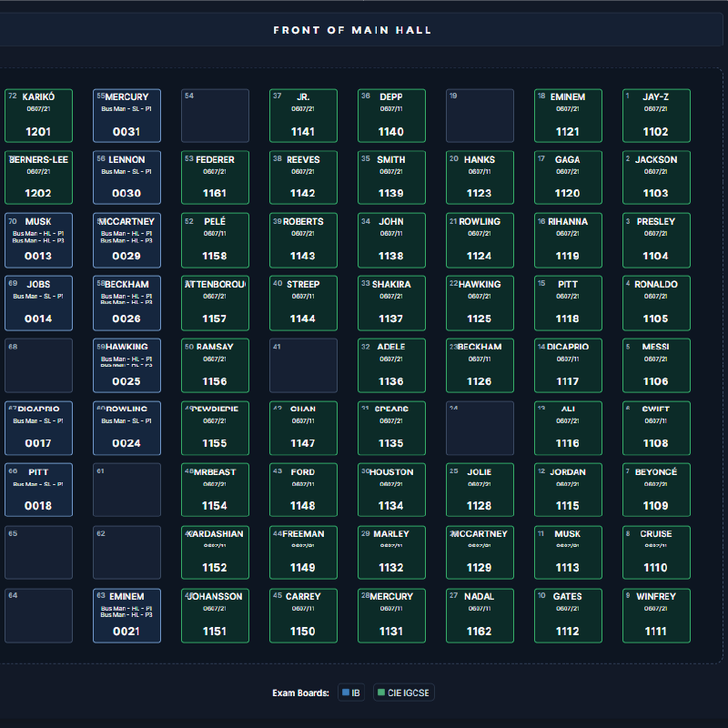
Task: Open MCCARTNEY seat card 0029
Action: pyautogui.click(x=126, y=240)
